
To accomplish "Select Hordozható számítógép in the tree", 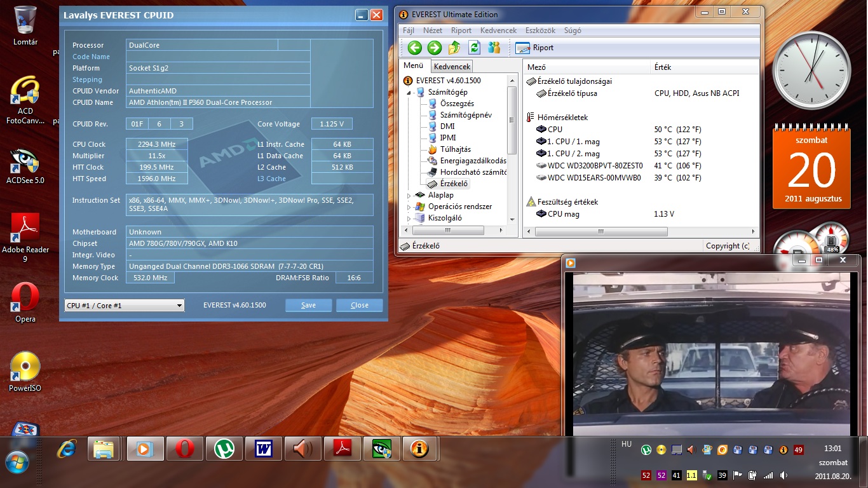I will click(x=467, y=172).
